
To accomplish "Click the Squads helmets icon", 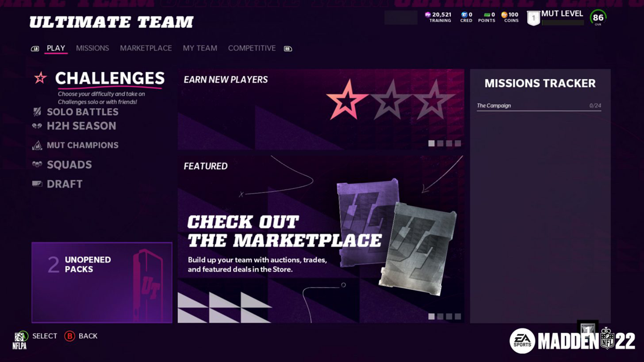I will (x=37, y=164).
